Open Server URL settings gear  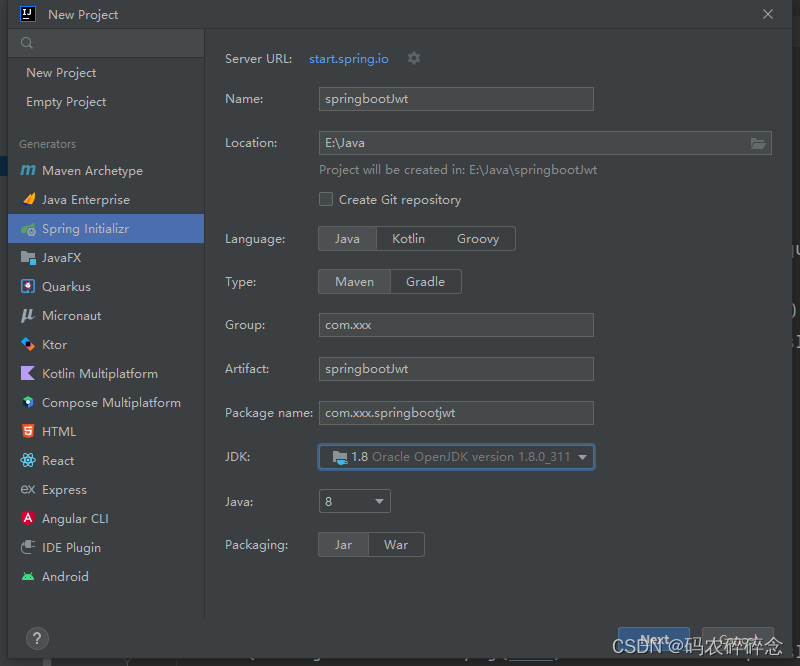tap(414, 58)
